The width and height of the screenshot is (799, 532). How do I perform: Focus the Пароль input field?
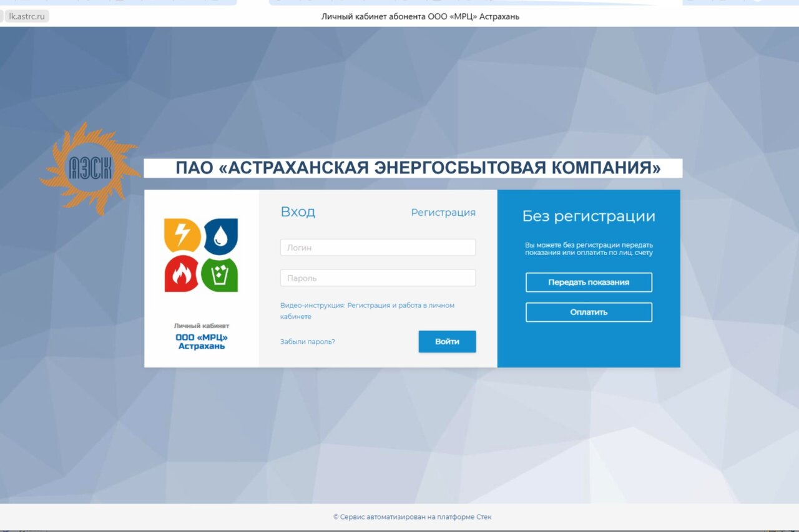378,278
